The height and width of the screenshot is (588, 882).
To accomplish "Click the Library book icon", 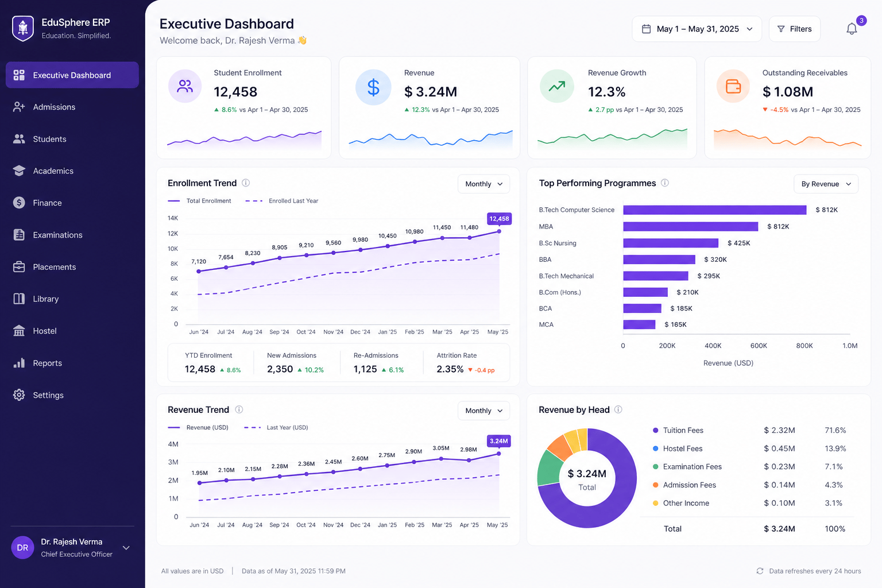I will (x=19, y=299).
